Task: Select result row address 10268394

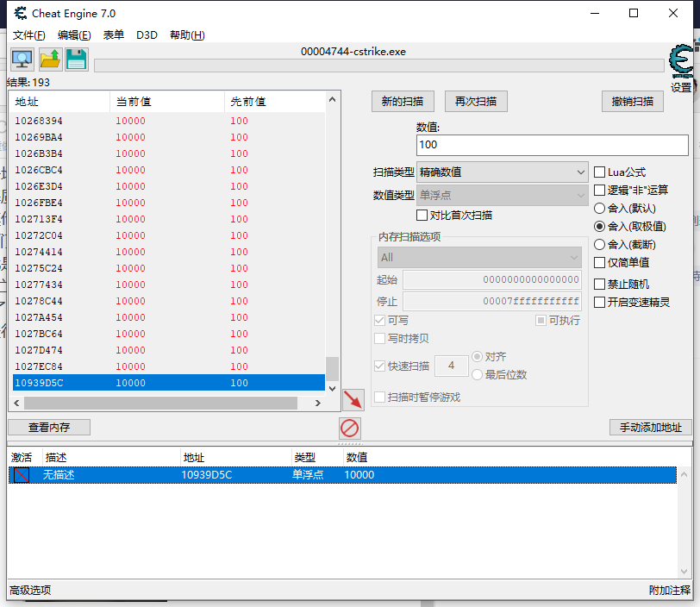Action: click(169, 121)
